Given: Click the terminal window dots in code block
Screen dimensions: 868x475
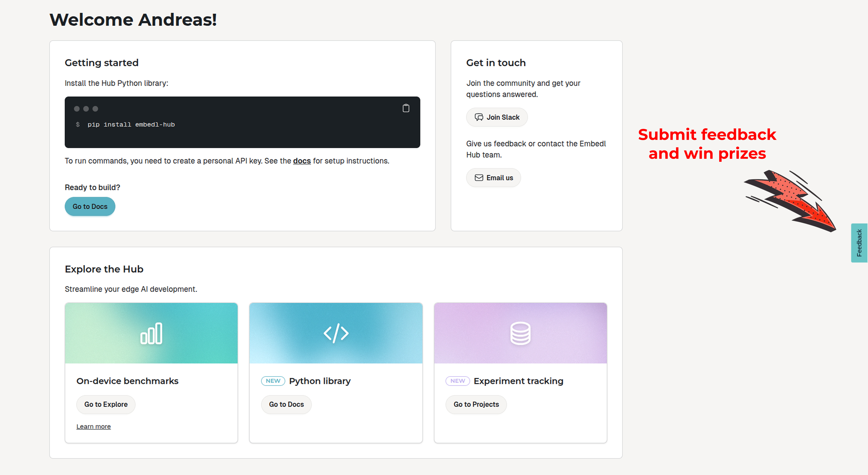Looking at the screenshot, I should click(x=86, y=109).
